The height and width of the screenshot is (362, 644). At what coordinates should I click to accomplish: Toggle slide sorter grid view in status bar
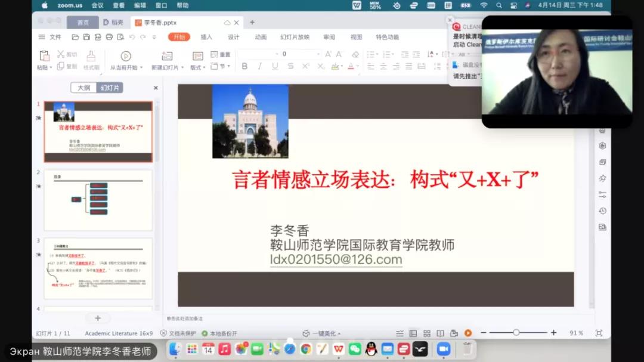(x=427, y=333)
